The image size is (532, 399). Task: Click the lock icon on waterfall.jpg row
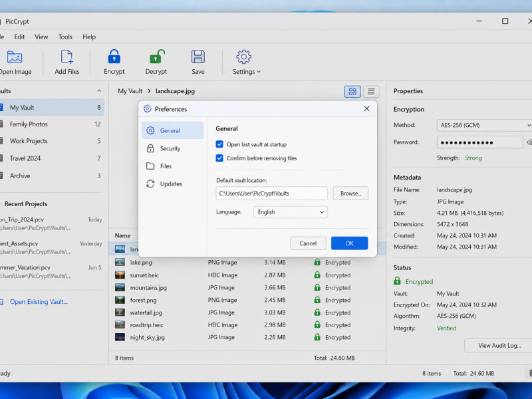coord(317,312)
